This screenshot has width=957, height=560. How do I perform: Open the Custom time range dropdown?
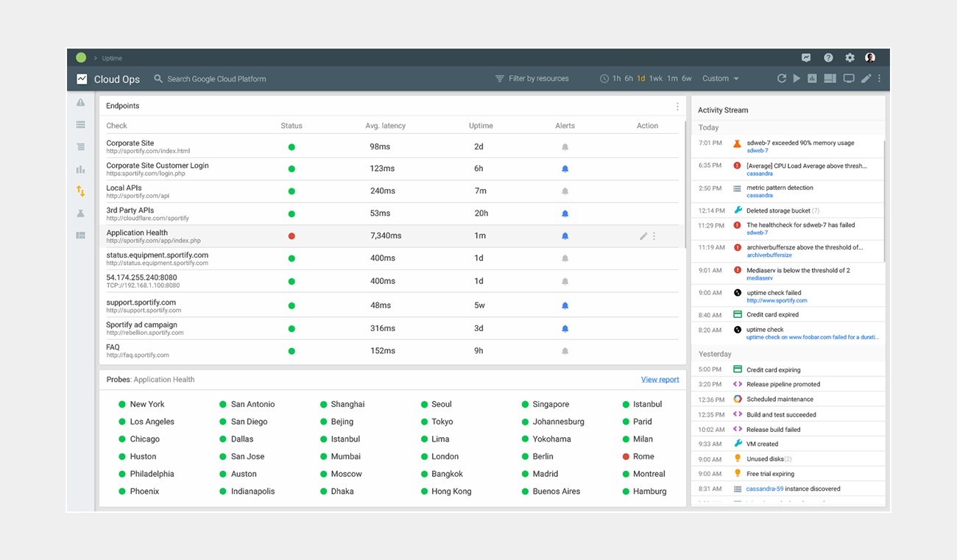(x=720, y=79)
